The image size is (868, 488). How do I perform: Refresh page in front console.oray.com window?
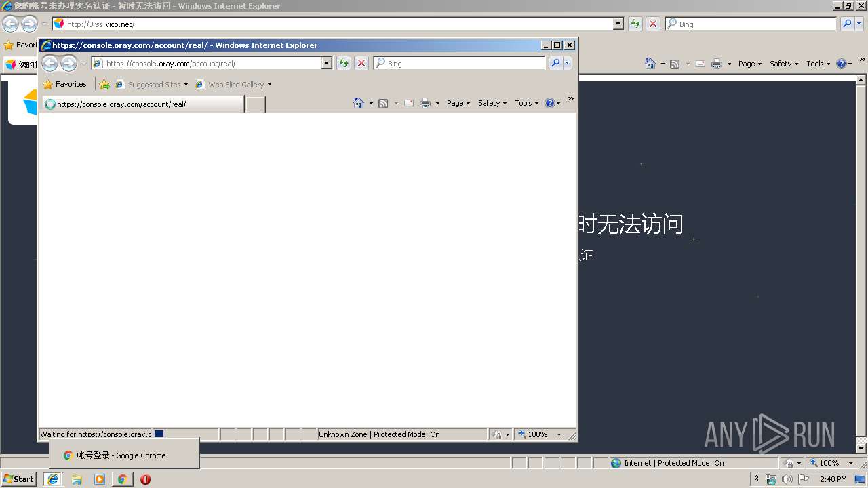coord(344,63)
